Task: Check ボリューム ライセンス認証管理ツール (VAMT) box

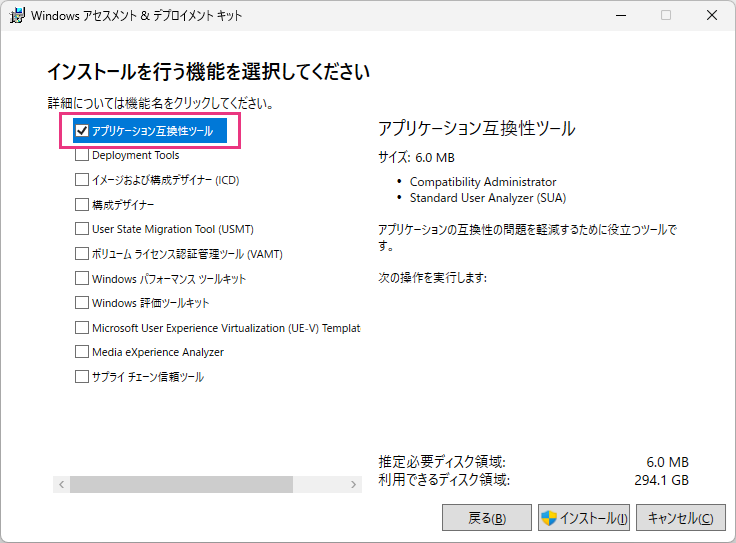Action: 82,254
